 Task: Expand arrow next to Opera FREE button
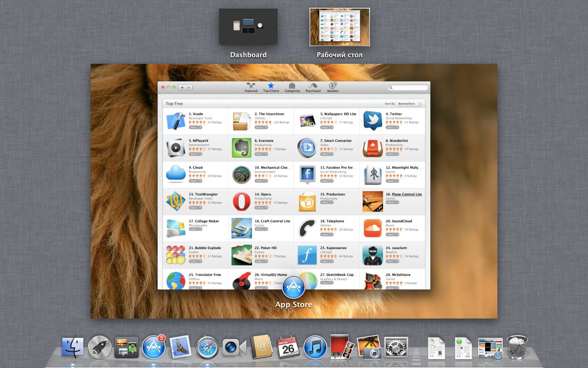pyautogui.click(x=266, y=208)
